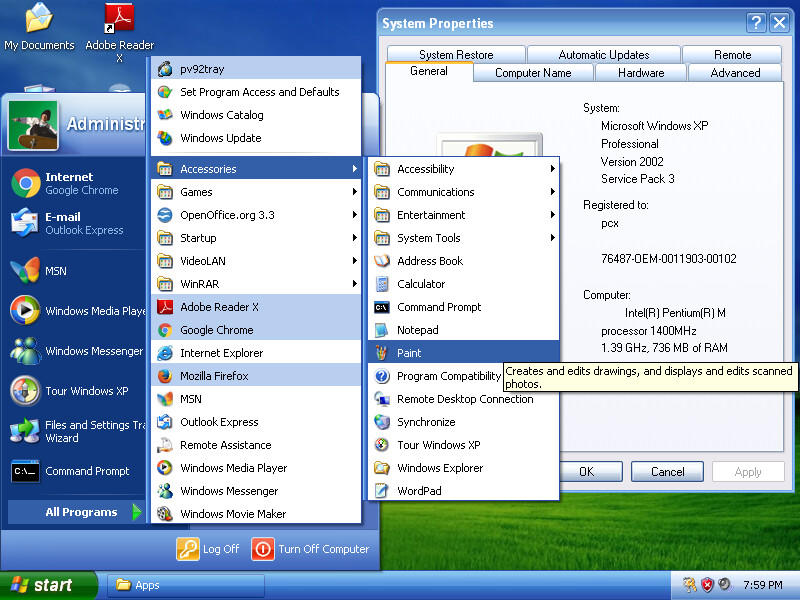Open Remote Desktop Connection entry
This screenshot has height=600, width=800.
[463, 399]
